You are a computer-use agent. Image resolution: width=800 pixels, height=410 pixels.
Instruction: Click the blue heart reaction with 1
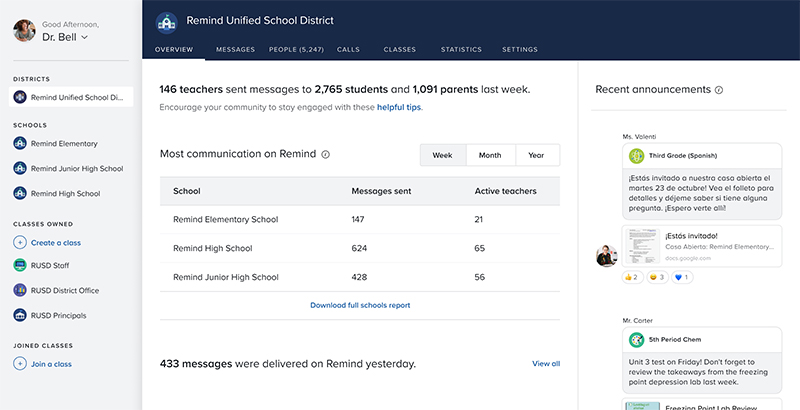point(682,277)
